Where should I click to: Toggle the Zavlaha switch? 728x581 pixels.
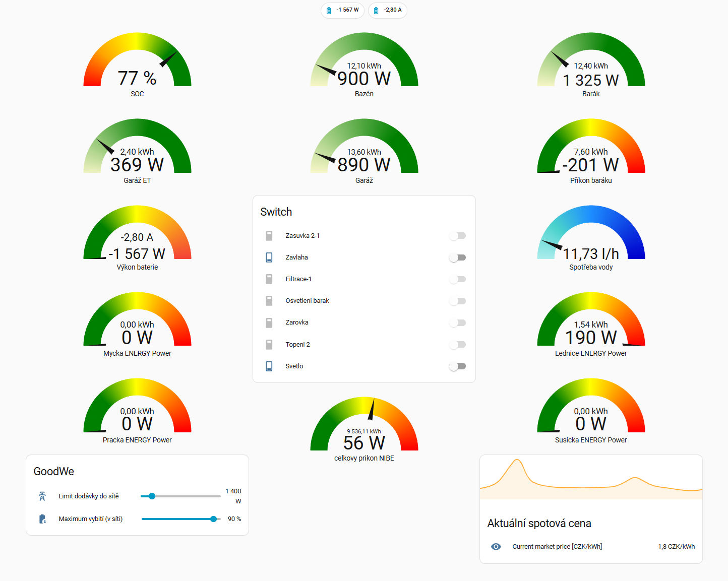click(x=458, y=257)
